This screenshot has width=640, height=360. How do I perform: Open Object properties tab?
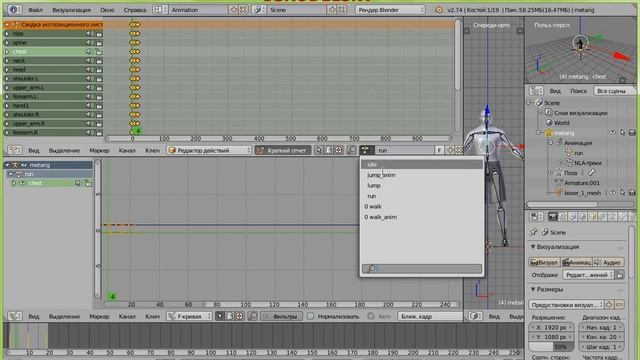click(x=592, y=217)
